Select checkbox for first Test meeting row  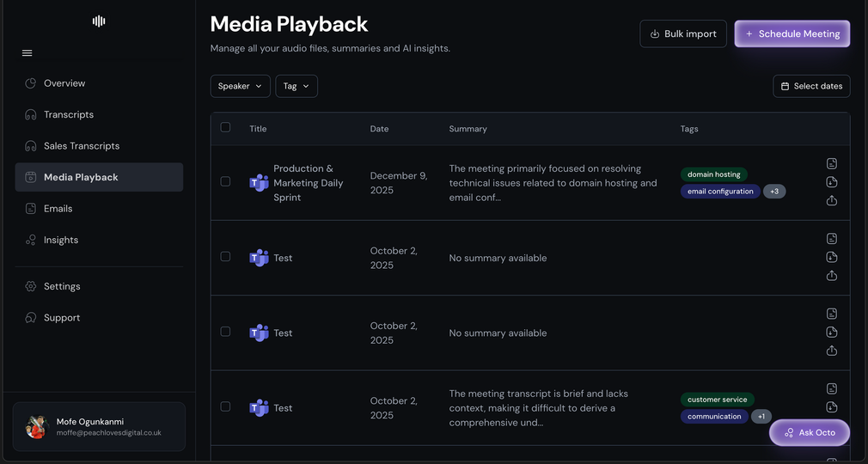tap(225, 256)
